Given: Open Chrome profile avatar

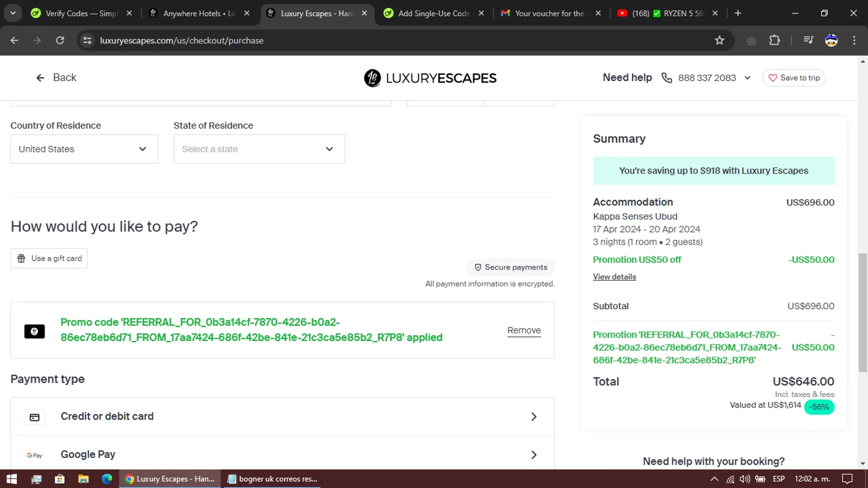Looking at the screenshot, I should (832, 40).
